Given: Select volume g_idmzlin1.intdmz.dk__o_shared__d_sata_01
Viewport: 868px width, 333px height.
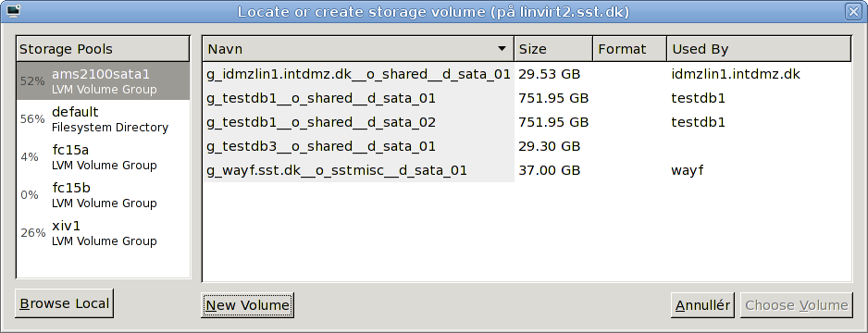Looking at the screenshot, I should click(x=527, y=74).
